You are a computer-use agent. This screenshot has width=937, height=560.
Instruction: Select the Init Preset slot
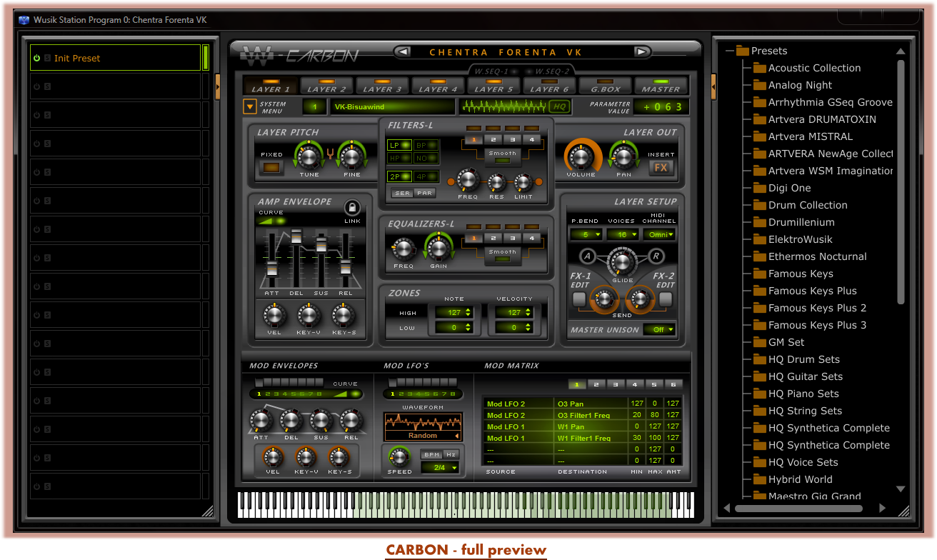click(x=115, y=58)
